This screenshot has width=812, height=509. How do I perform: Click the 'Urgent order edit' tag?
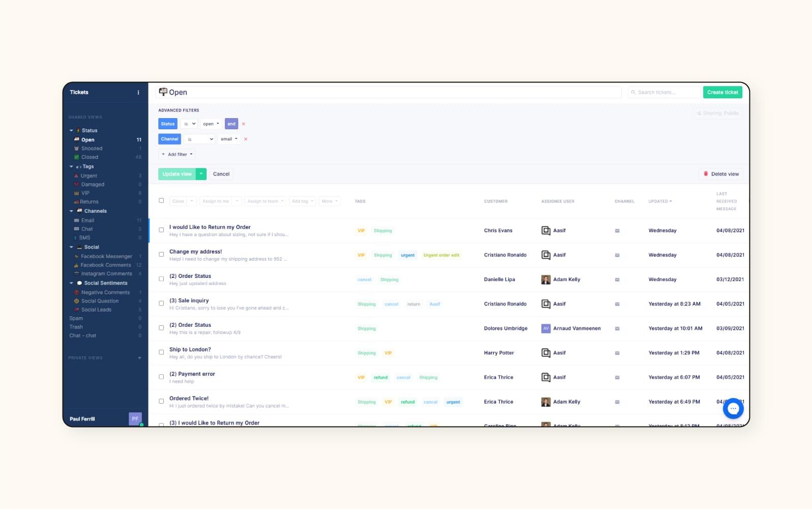441,255
